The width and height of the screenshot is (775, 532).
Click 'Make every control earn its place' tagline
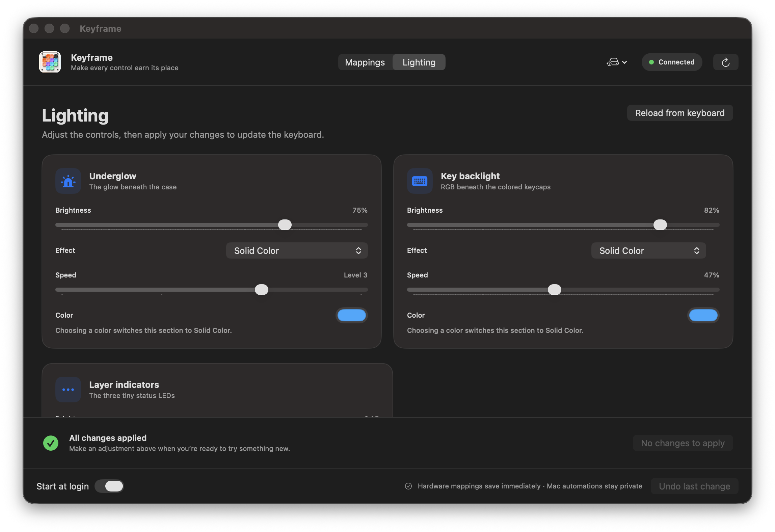pos(125,68)
